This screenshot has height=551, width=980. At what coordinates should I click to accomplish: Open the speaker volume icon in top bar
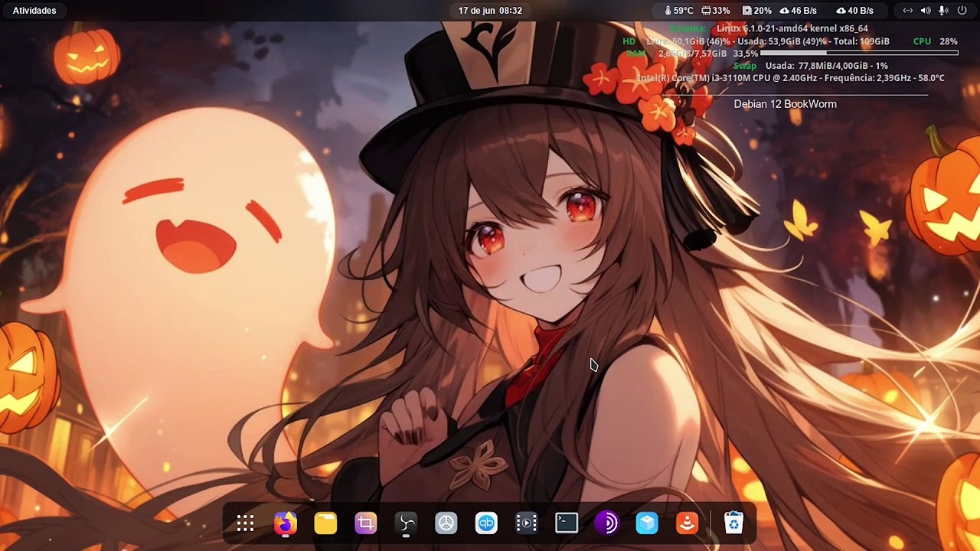pyautogui.click(x=926, y=11)
